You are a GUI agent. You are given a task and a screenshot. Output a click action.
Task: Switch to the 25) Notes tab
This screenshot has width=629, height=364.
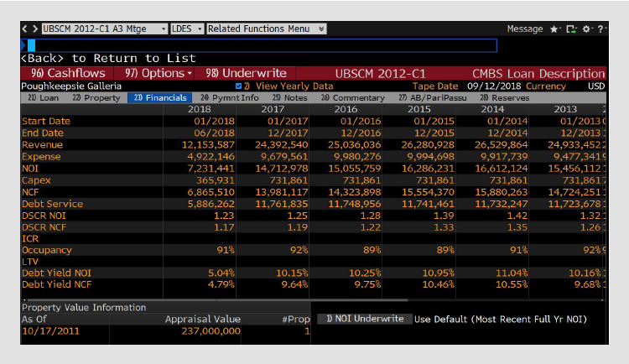289,98
